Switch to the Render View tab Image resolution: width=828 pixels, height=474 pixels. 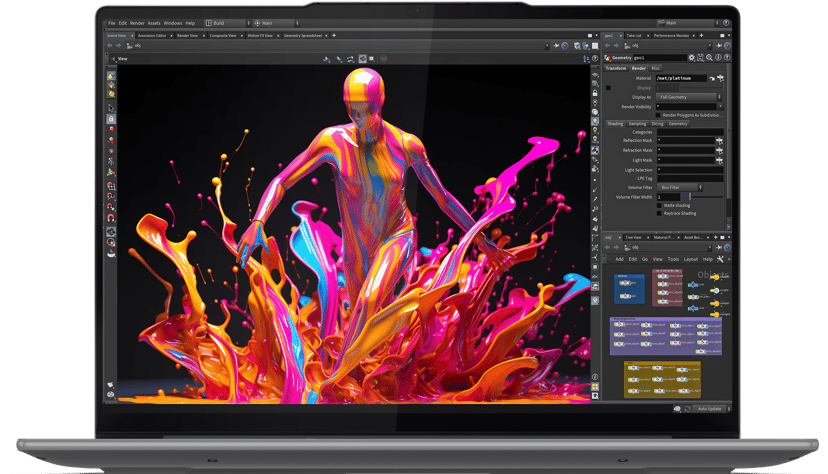[x=187, y=35]
